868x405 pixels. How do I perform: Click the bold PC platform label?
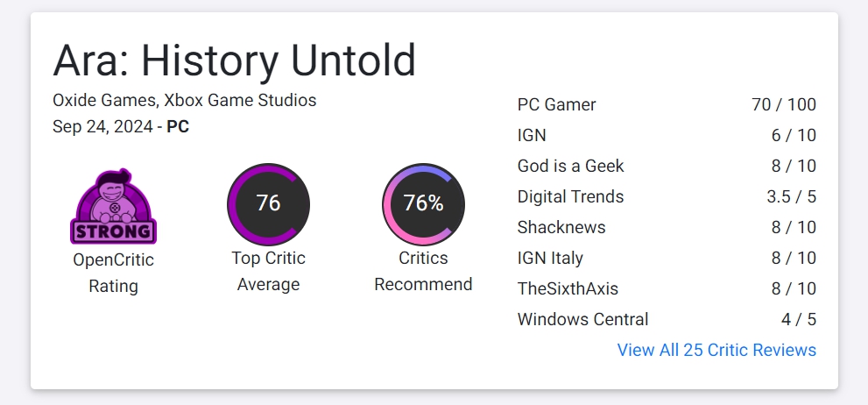coord(178,127)
